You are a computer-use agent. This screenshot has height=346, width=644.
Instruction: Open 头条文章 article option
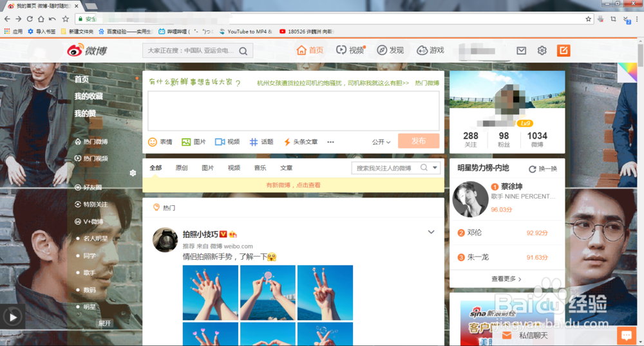pyautogui.click(x=301, y=142)
